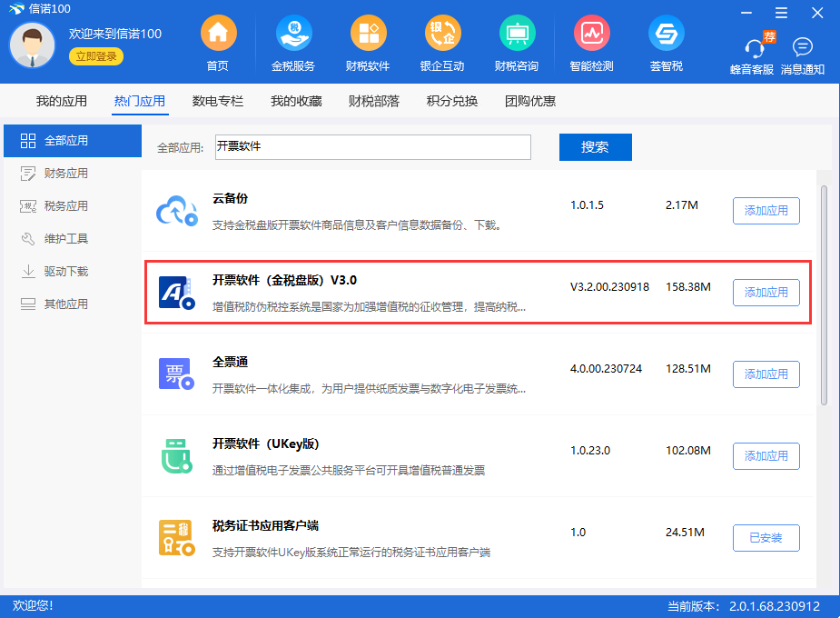The image size is (840, 618).
Task: Switch to the 数电专栏 tab
Action: tap(218, 101)
